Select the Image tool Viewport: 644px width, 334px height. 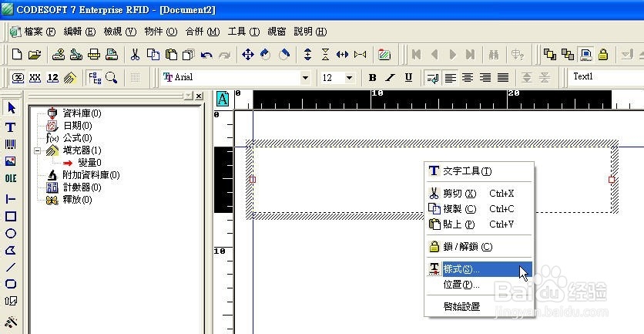coord(11,161)
